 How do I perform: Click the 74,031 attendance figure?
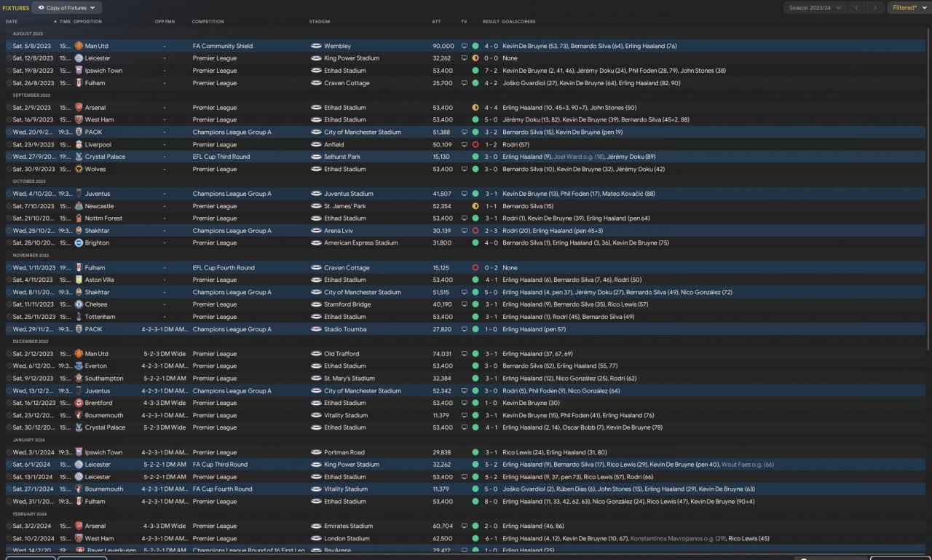coord(442,354)
